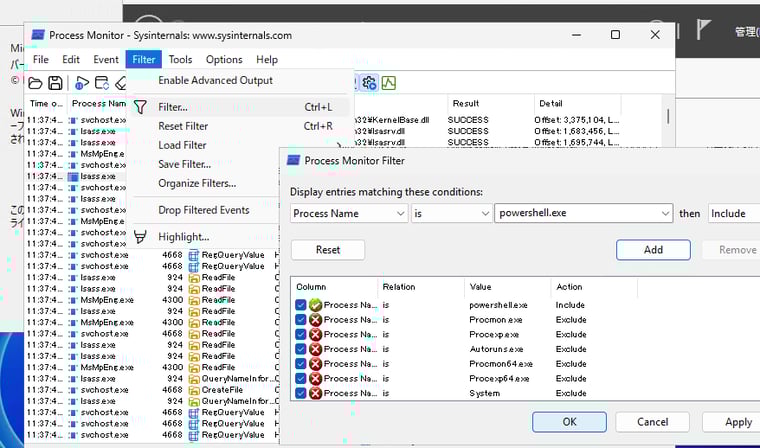The width and height of the screenshot is (760, 448).
Task: Click the exclude icon on Autoruns.exe row
Action: [316, 349]
